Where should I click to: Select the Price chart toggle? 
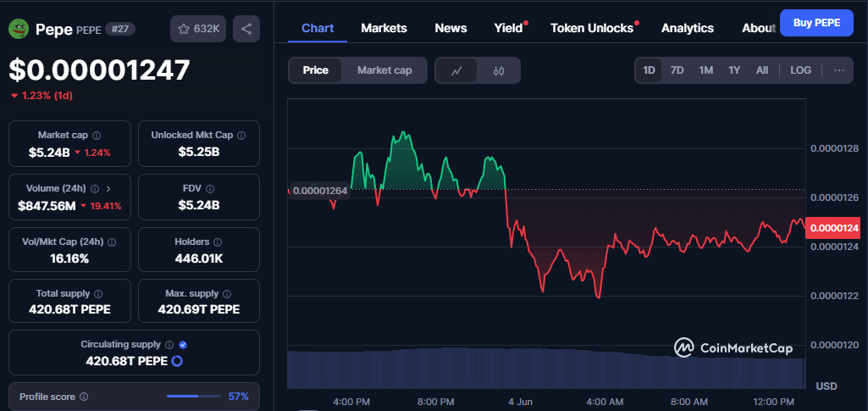tap(315, 70)
